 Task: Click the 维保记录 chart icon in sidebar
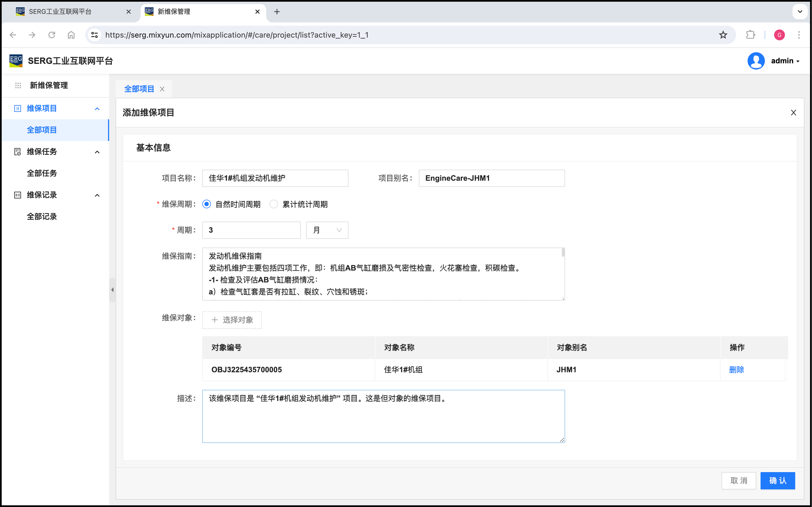pyautogui.click(x=17, y=195)
